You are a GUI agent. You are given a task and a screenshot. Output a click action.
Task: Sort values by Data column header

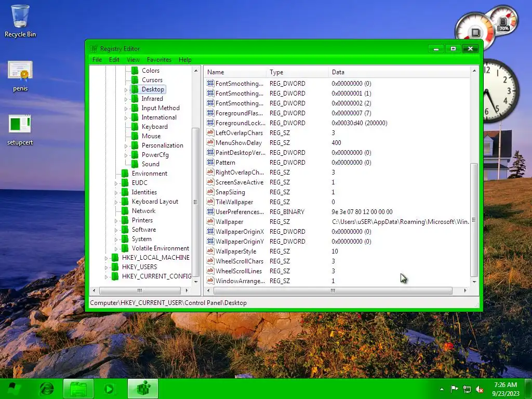coord(400,72)
